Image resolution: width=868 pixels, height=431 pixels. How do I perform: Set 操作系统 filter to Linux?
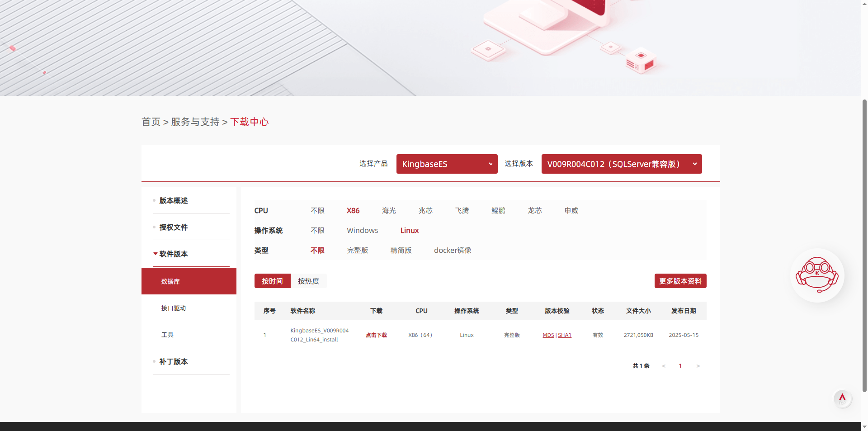pos(410,231)
